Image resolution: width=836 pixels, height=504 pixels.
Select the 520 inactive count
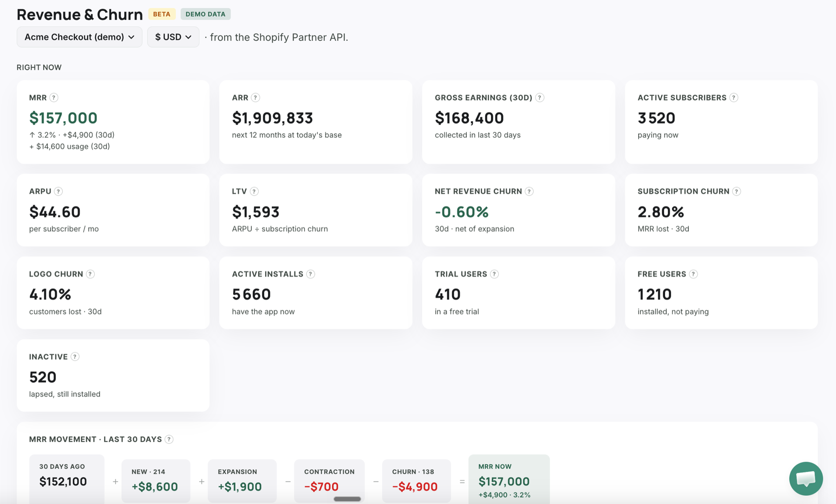pyautogui.click(x=43, y=377)
